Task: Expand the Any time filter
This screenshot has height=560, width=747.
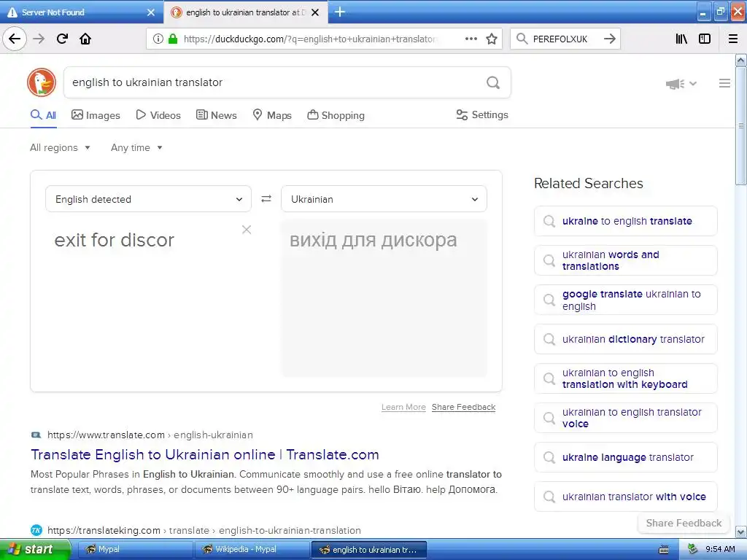Action: pyautogui.click(x=136, y=147)
